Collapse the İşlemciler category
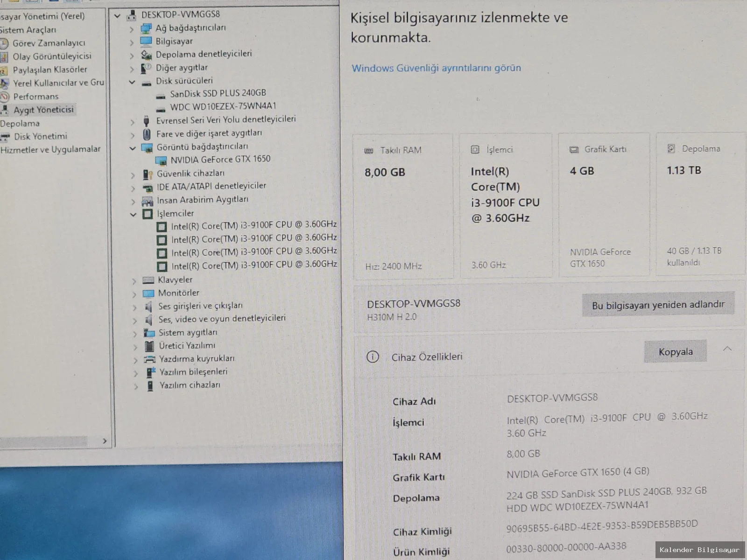The image size is (747, 560). (x=133, y=215)
